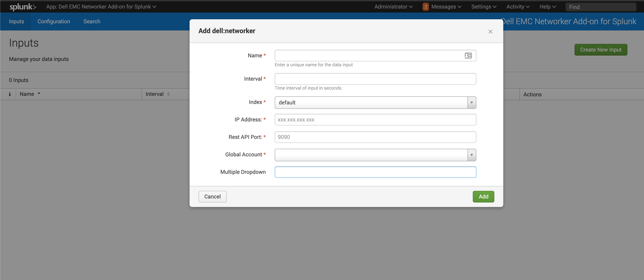Open the Global Account dropdown
This screenshot has width=644, height=280.
[x=471, y=155]
